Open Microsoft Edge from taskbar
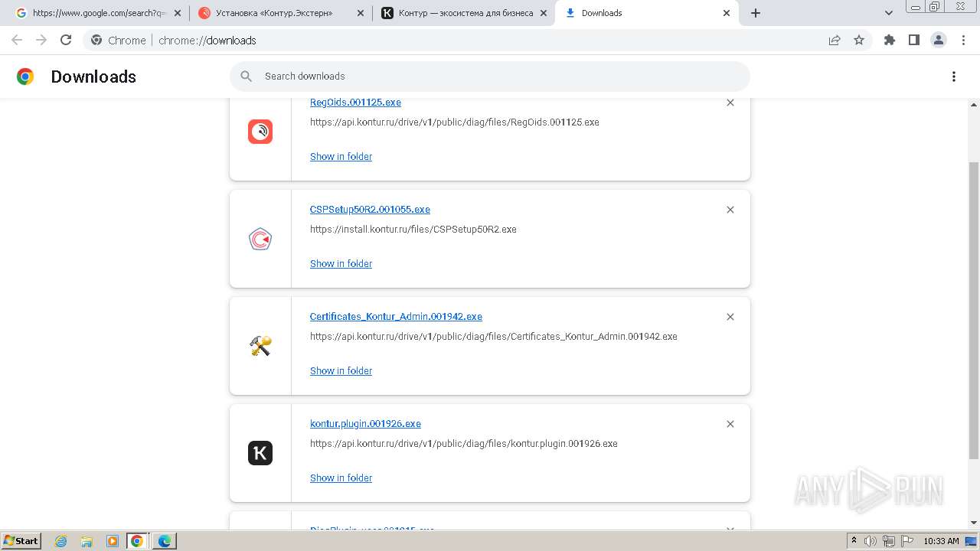 tap(164, 541)
